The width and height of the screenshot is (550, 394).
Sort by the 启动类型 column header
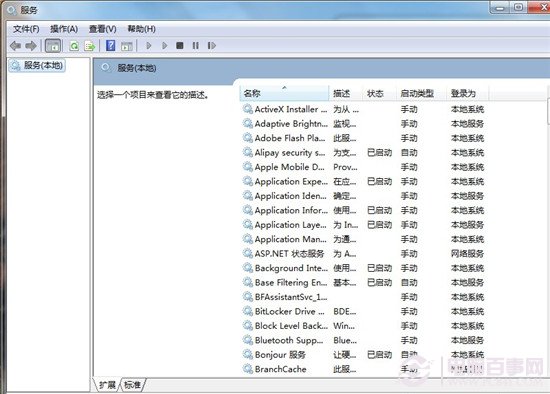(x=421, y=93)
